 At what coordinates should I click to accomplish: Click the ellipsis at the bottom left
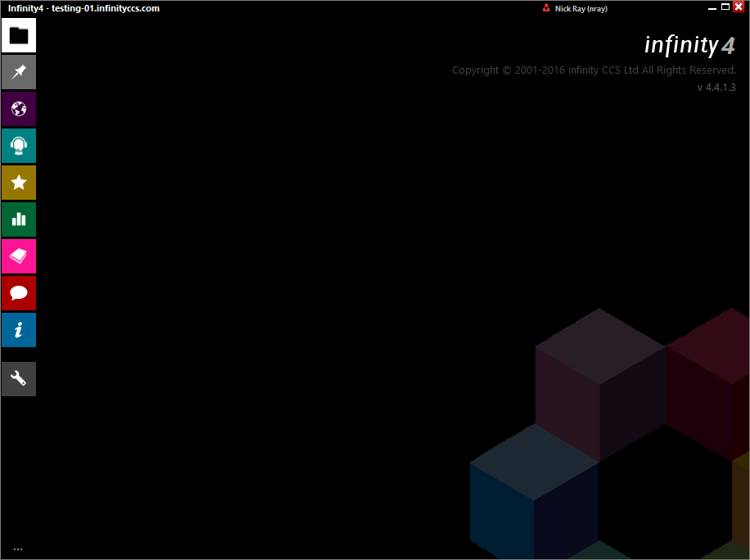[18, 549]
